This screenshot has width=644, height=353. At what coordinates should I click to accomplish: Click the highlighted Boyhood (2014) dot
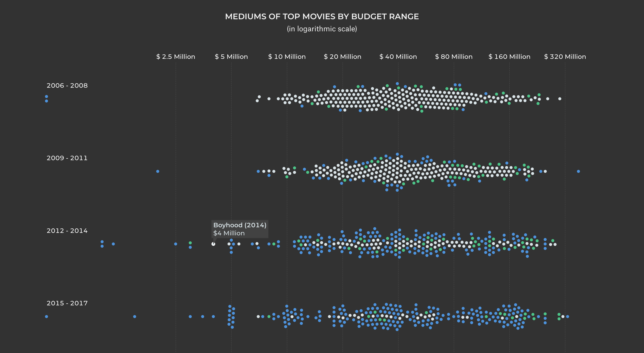(x=213, y=244)
